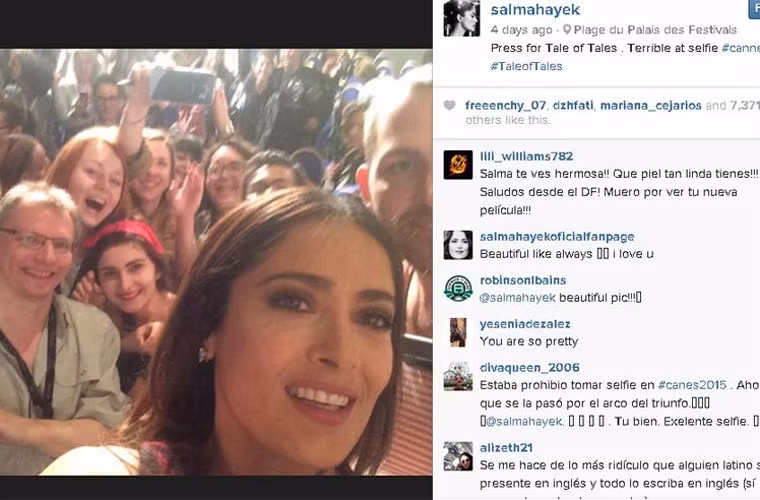View dzhfati liker profile
The image size is (760, 500).
tap(573, 106)
